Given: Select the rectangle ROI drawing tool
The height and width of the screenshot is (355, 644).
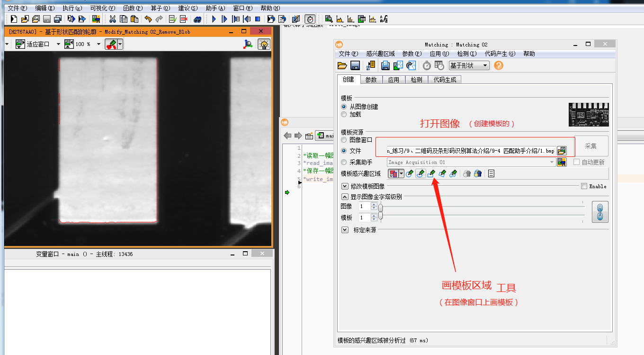Looking at the screenshot, I should click(x=431, y=173).
